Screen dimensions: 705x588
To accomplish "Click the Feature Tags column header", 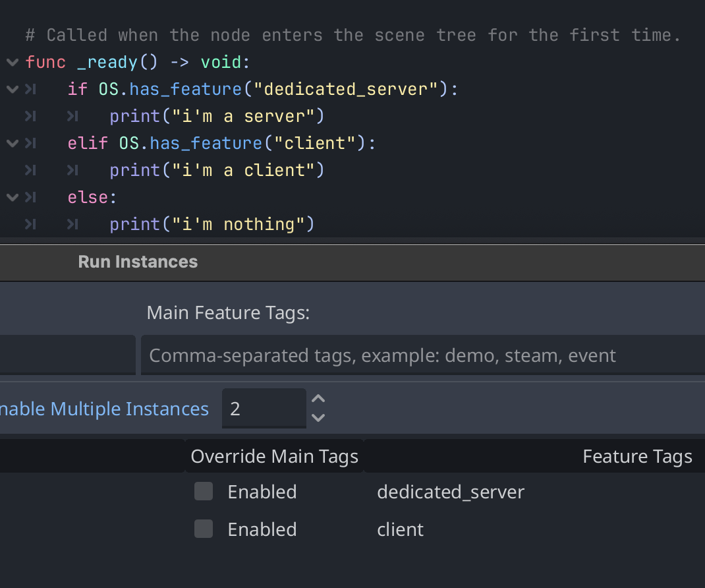I will tap(636, 456).
